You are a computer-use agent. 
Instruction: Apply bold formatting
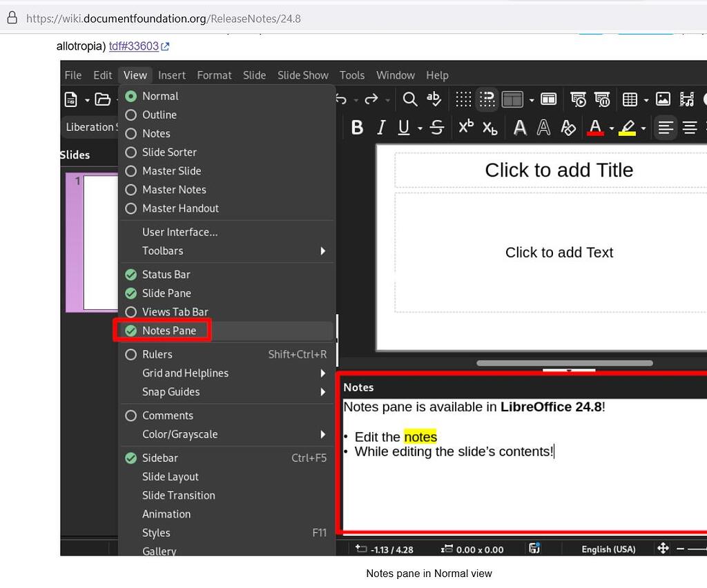pyautogui.click(x=357, y=128)
